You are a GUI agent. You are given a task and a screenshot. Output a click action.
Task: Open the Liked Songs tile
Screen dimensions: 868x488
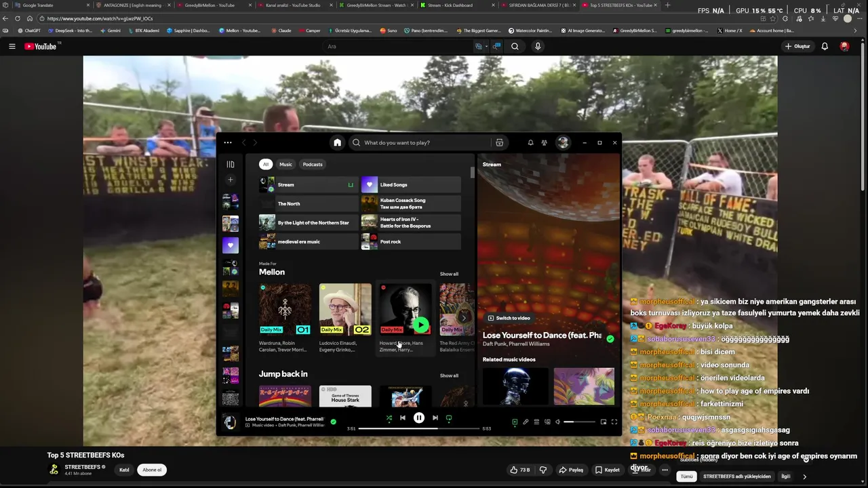tap(411, 184)
